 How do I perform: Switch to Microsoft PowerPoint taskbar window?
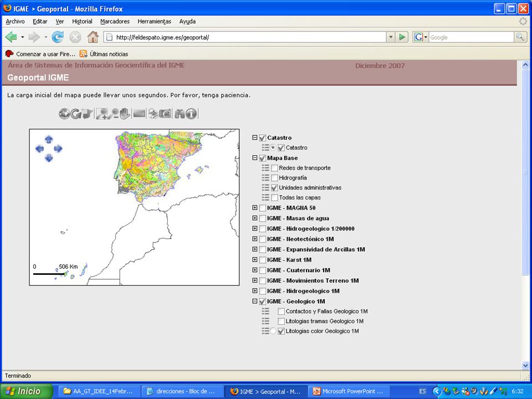[x=349, y=391]
